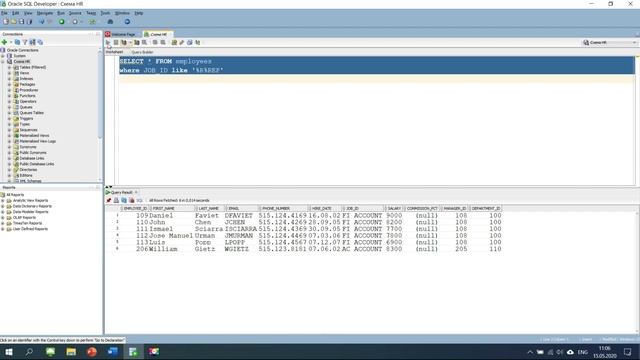Viewport: 640px width, 360px height.
Task: Open the dropdown arrow beside New Connection
Action: pyautogui.click(x=11, y=42)
